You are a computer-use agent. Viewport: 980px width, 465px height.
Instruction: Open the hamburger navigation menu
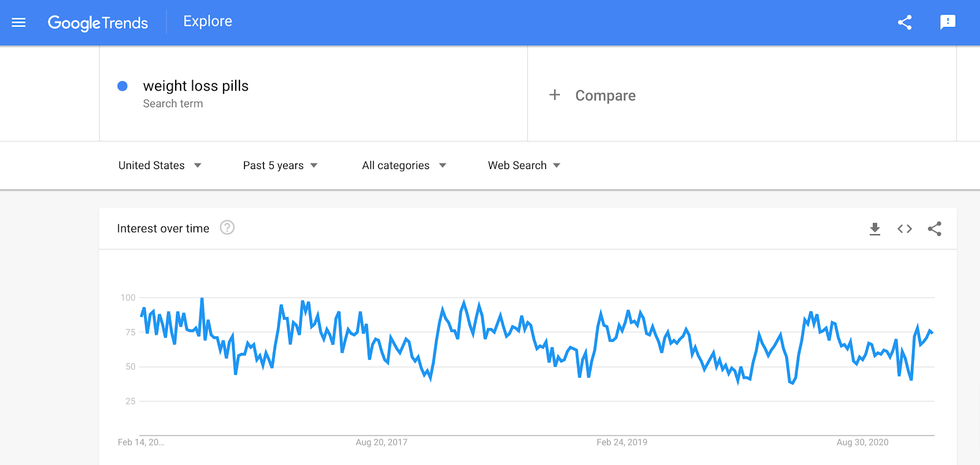point(18,22)
